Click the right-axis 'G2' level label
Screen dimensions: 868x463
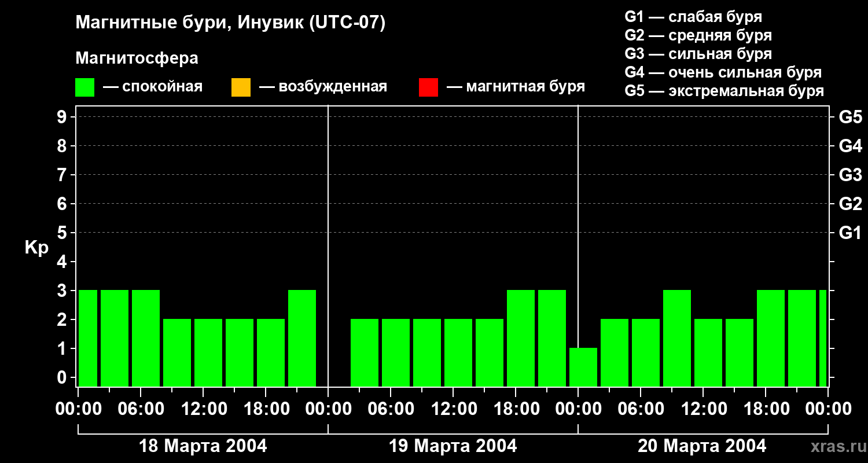tap(850, 204)
